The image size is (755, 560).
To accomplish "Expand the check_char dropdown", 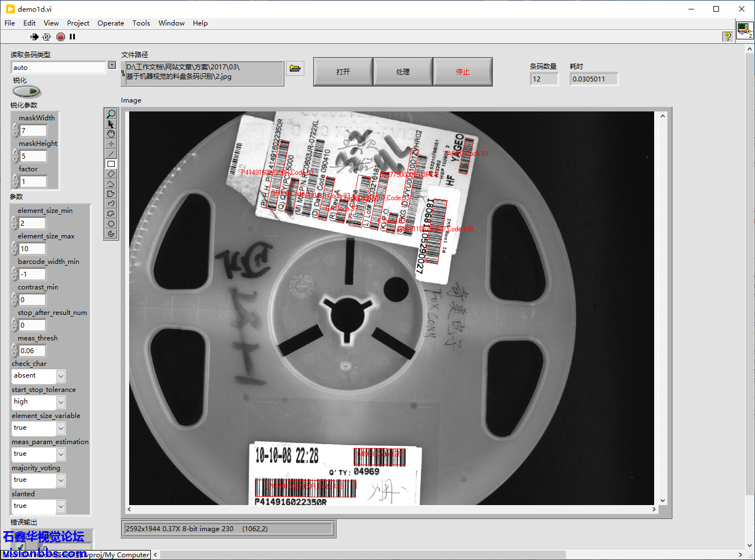I will [61, 376].
